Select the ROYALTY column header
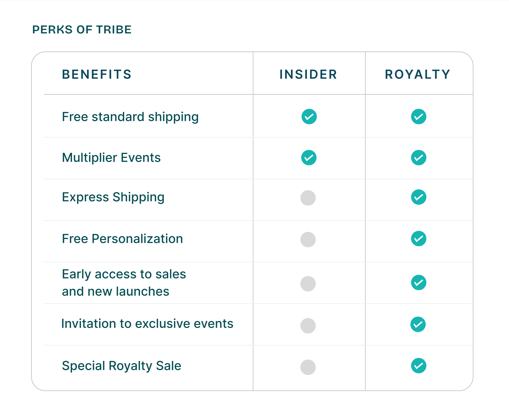This screenshot has height=420, width=509. [418, 74]
